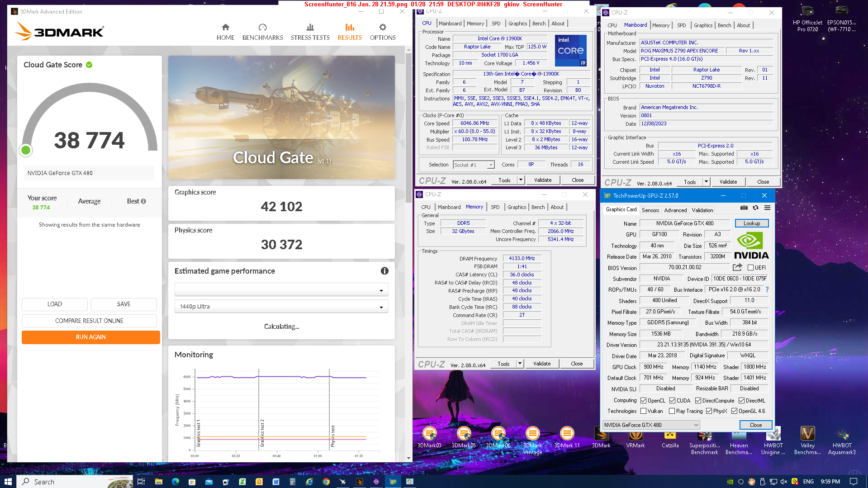Click the Estimated game performance info icon

pos(384,271)
